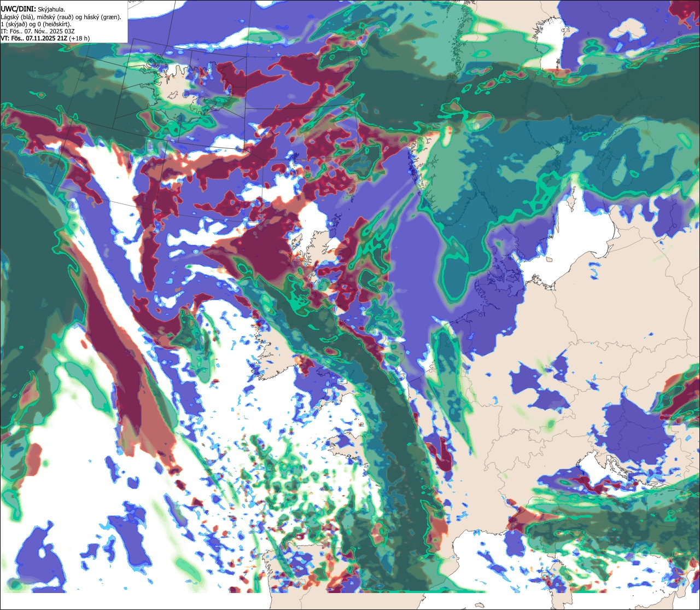Click the 'UWC/DINI: Skýjahula.' title line
Screen dimensions: 700x610
(33, 9)
